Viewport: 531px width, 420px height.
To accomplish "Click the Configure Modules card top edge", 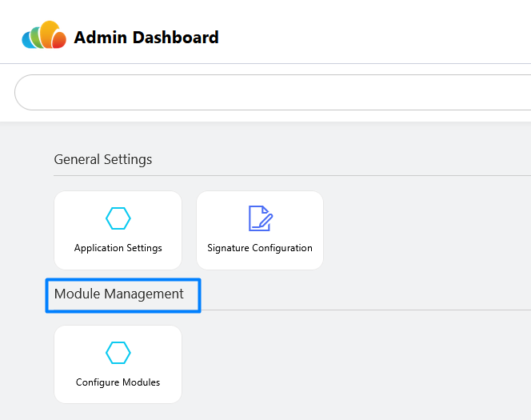I will 118,326.
